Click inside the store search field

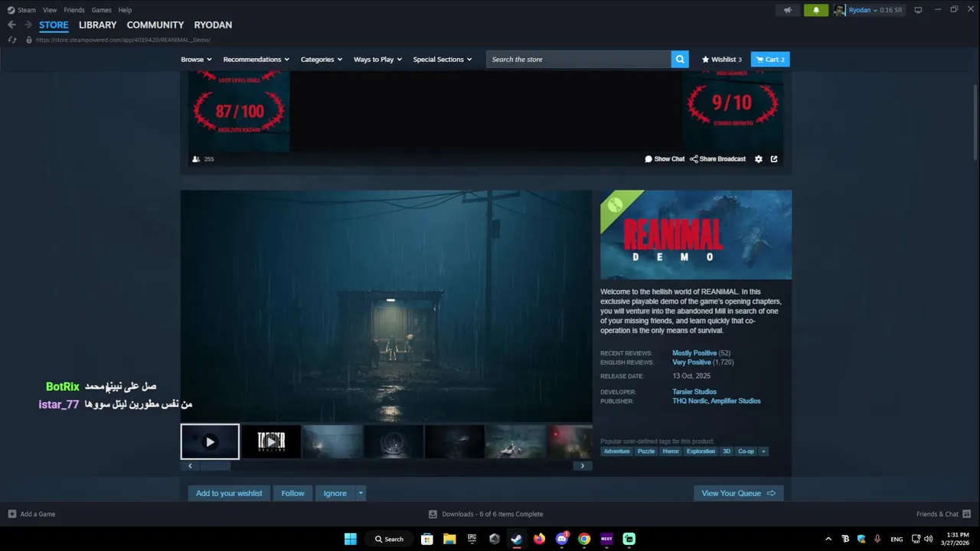click(578, 59)
